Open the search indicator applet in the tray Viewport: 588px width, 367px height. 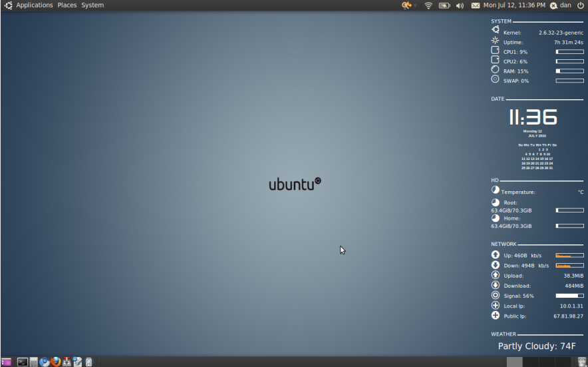406,5
